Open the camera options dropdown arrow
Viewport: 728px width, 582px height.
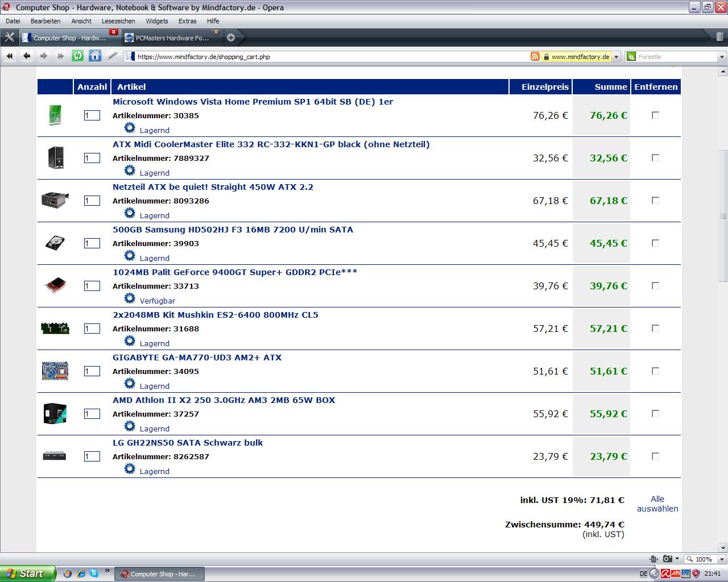(677, 559)
